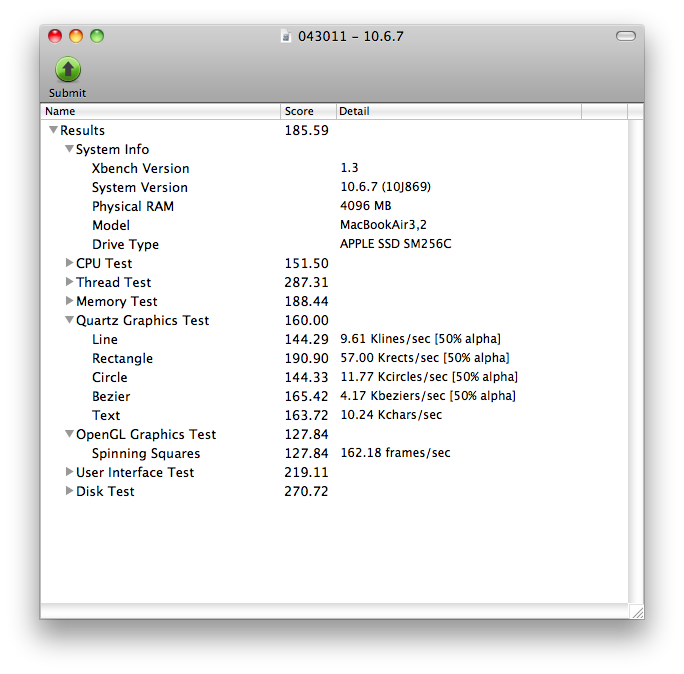Click the document proxy icon in title bar

click(286, 36)
